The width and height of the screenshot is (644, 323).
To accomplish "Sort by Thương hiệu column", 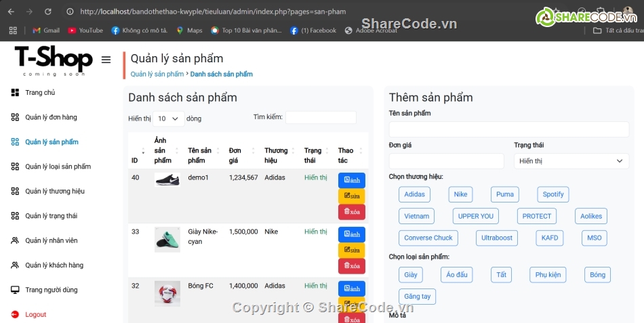I will [x=281, y=150].
